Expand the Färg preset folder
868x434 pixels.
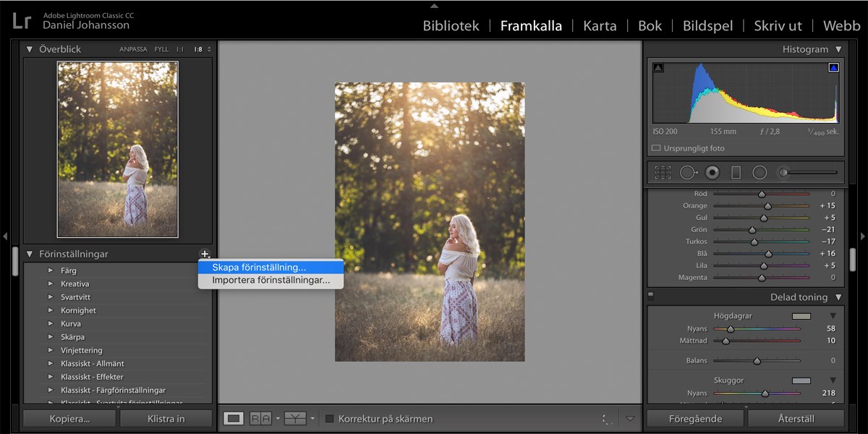(51, 271)
